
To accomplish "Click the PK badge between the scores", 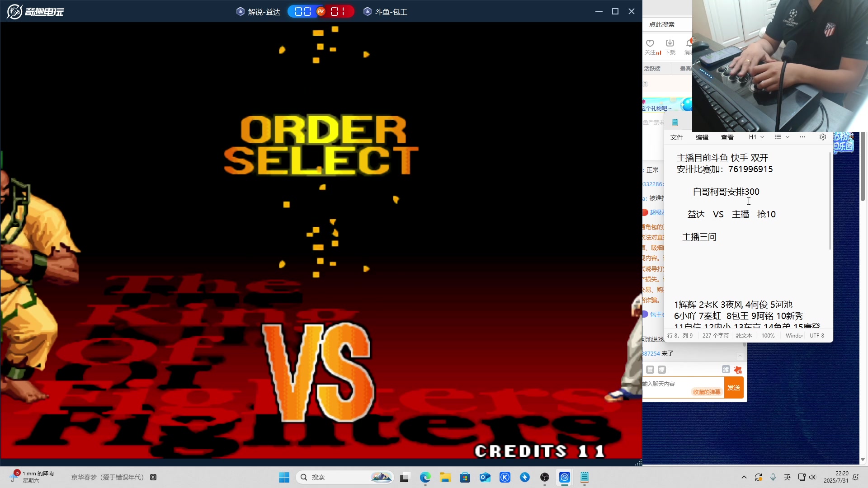I will (x=321, y=12).
